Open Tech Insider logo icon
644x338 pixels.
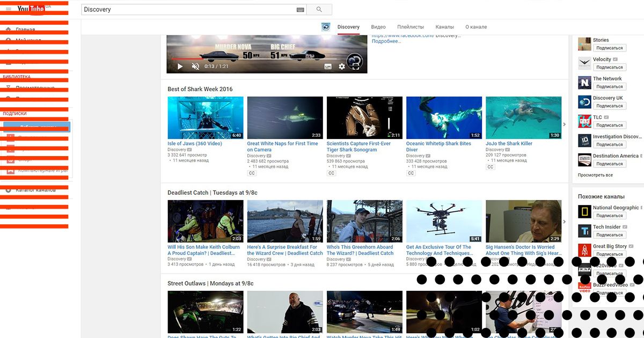pos(584,231)
